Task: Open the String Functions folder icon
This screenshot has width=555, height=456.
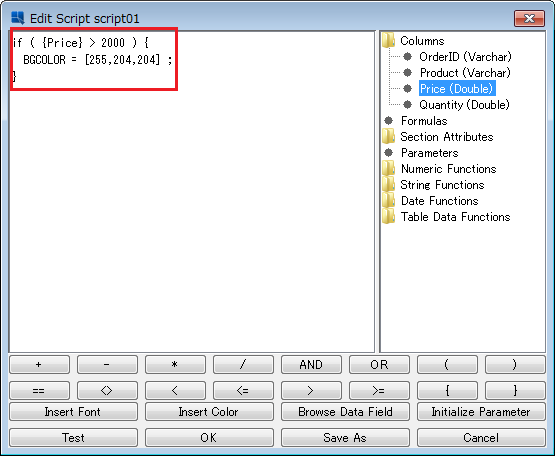Action: pyautogui.click(x=389, y=184)
